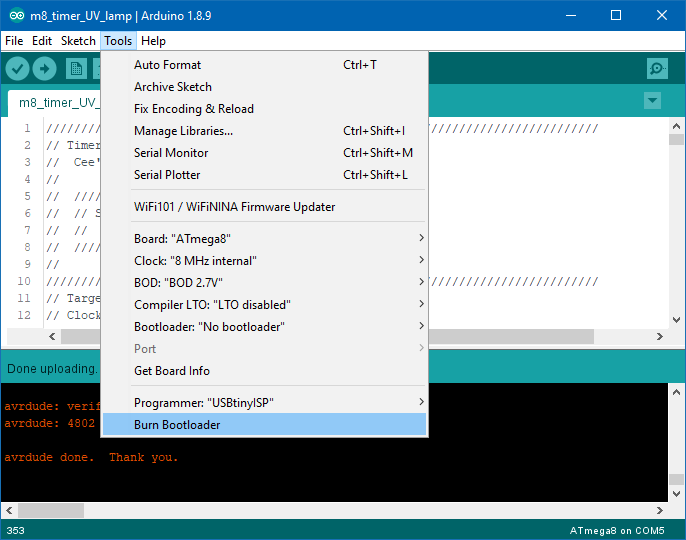The height and width of the screenshot is (540, 686).
Task: Click the "Done uploading." status text
Action: 52,369
